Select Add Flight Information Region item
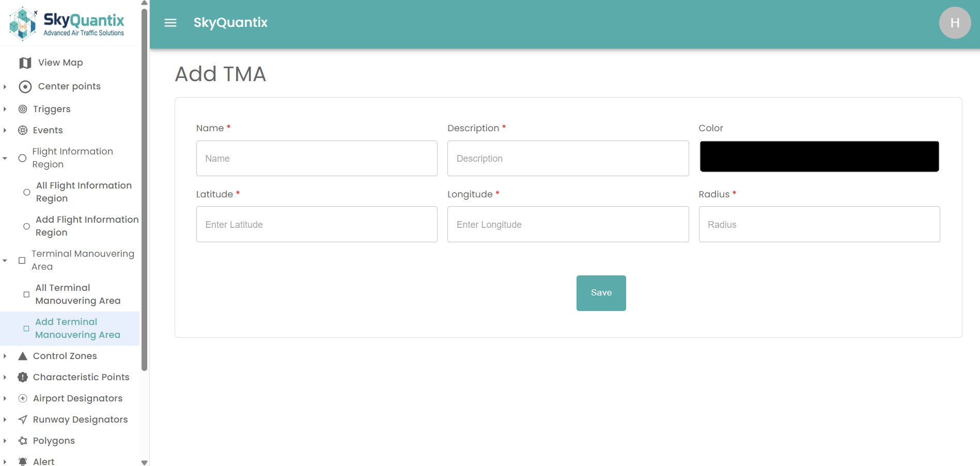This screenshot has width=980, height=466. [x=86, y=226]
